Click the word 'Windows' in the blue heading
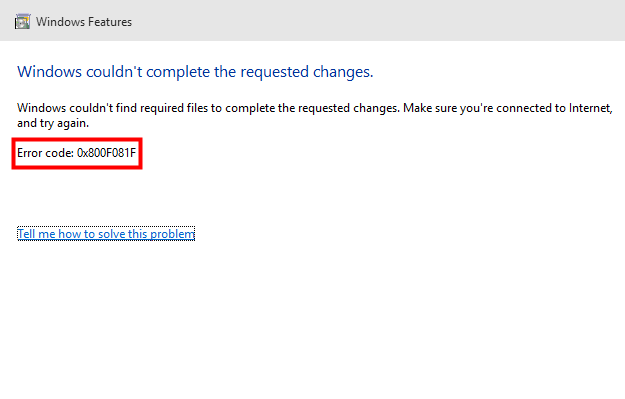This screenshot has height=399, width=625. (49, 72)
